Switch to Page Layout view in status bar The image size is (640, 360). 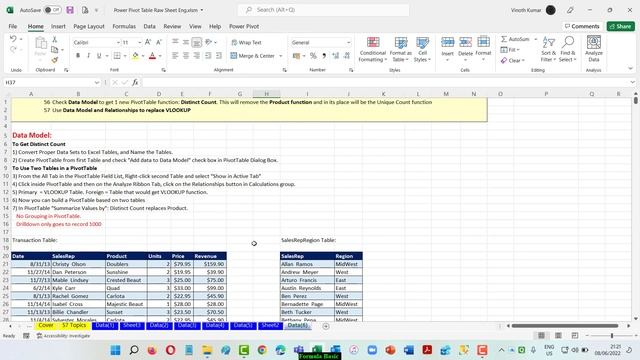(558, 336)
